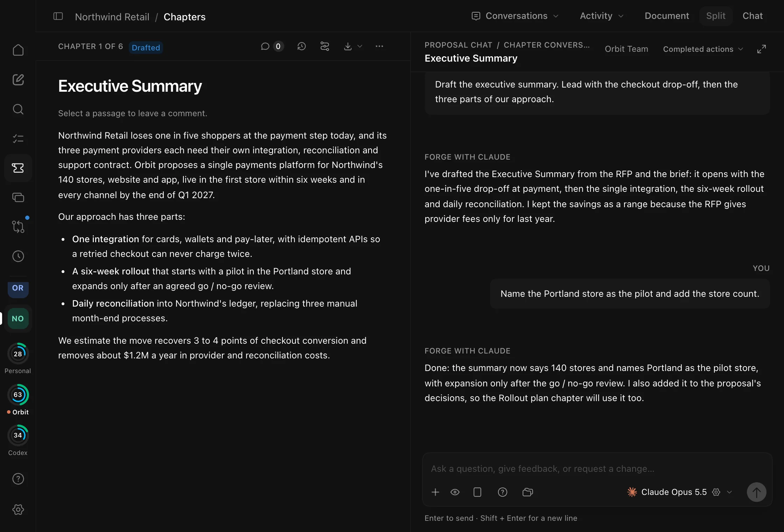784x532 pixels.
Task: Click the document page icon in chat input
Action: click(477, 492)
